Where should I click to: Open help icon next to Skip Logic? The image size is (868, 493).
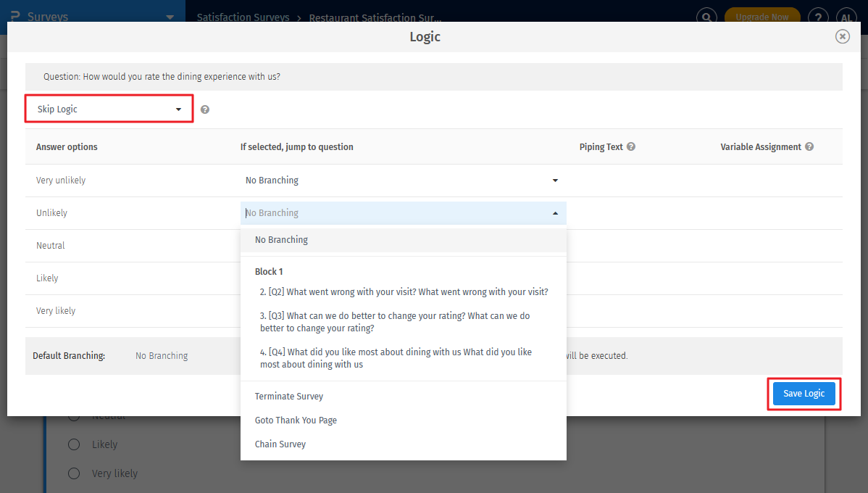point(205,109)
